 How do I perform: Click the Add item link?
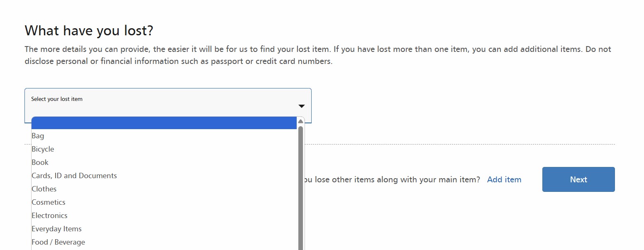click(x=504, y=179)
